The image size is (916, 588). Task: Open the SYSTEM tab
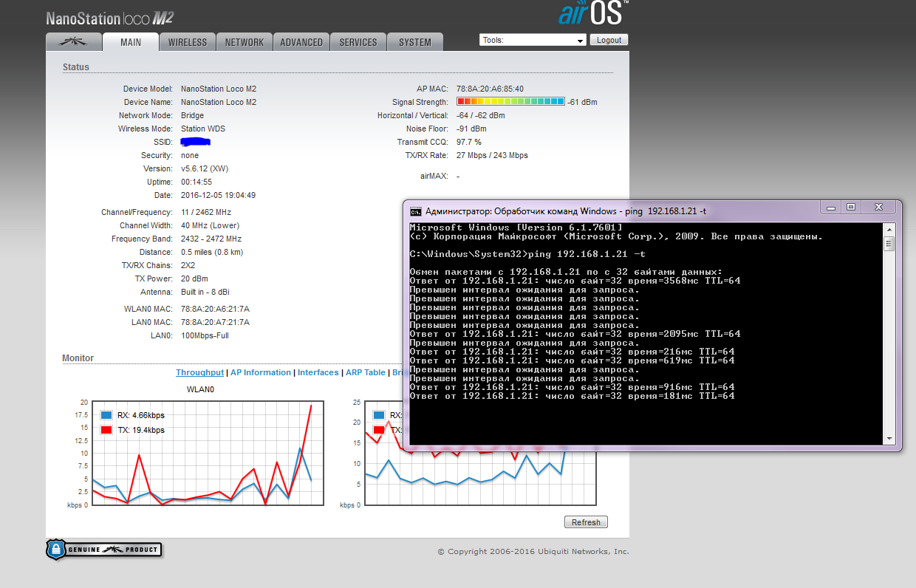415,42
